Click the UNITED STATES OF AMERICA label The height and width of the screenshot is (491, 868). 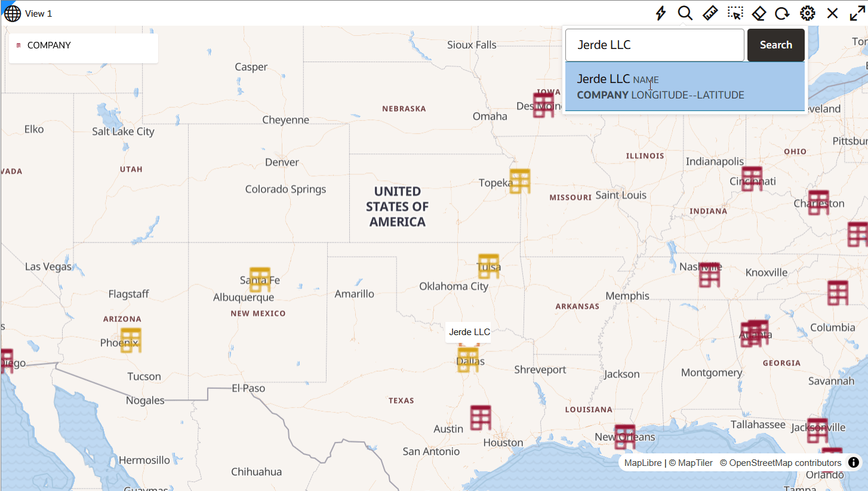pyautogui.click(x=397, y=207)
